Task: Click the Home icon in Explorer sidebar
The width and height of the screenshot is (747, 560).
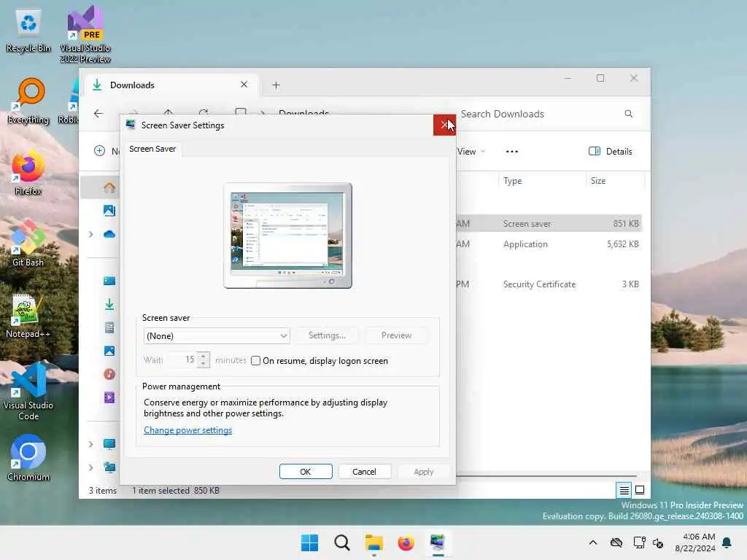Action: [109, 187]
